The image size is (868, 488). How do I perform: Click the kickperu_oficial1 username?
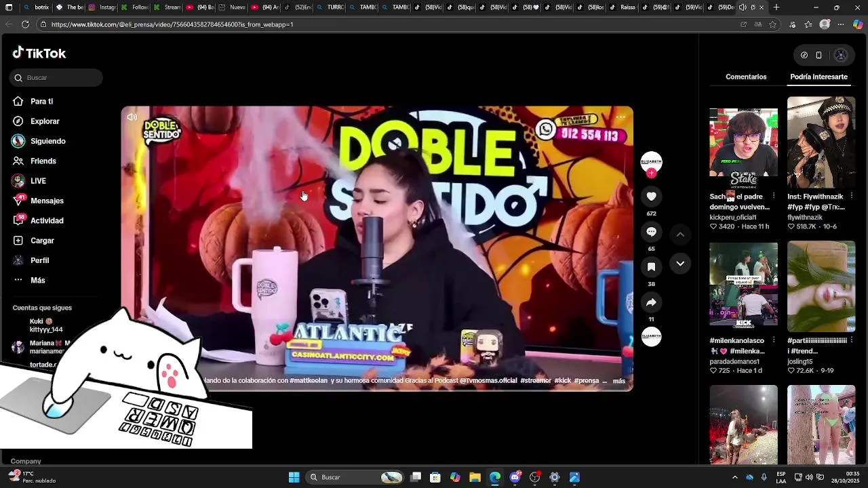click(733, 218)
